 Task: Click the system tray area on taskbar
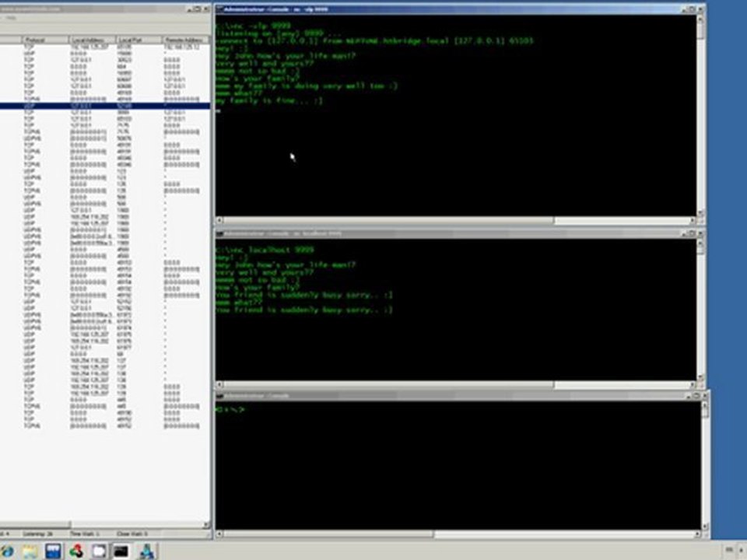[x=735, y=551]
